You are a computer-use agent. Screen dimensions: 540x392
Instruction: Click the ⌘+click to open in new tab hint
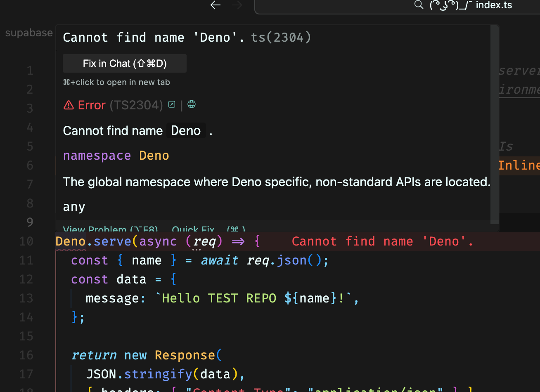point(116,82)
